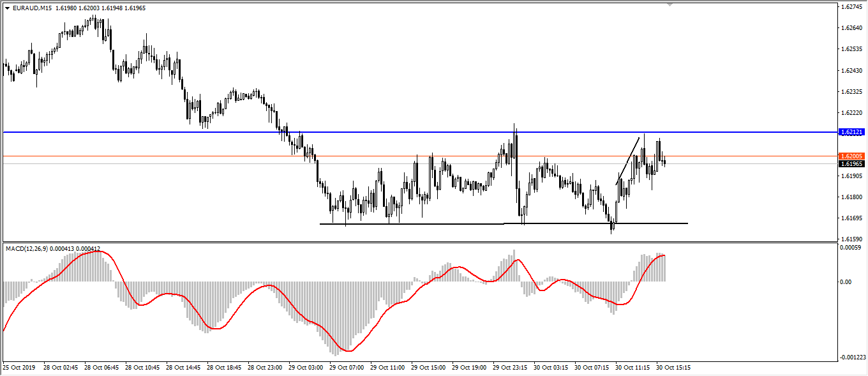
Task: Click the 30 Oct 11:15 time label
Action: click(x=633, y=368)
